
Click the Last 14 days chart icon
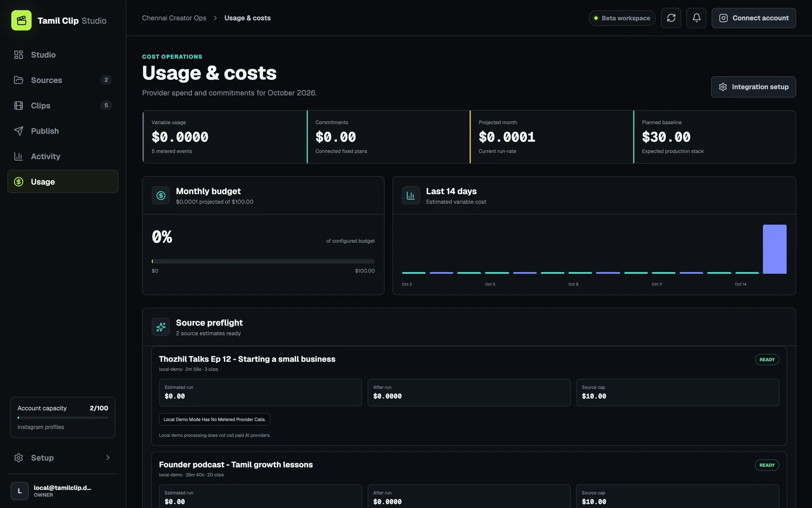click(x=411, y=196)
